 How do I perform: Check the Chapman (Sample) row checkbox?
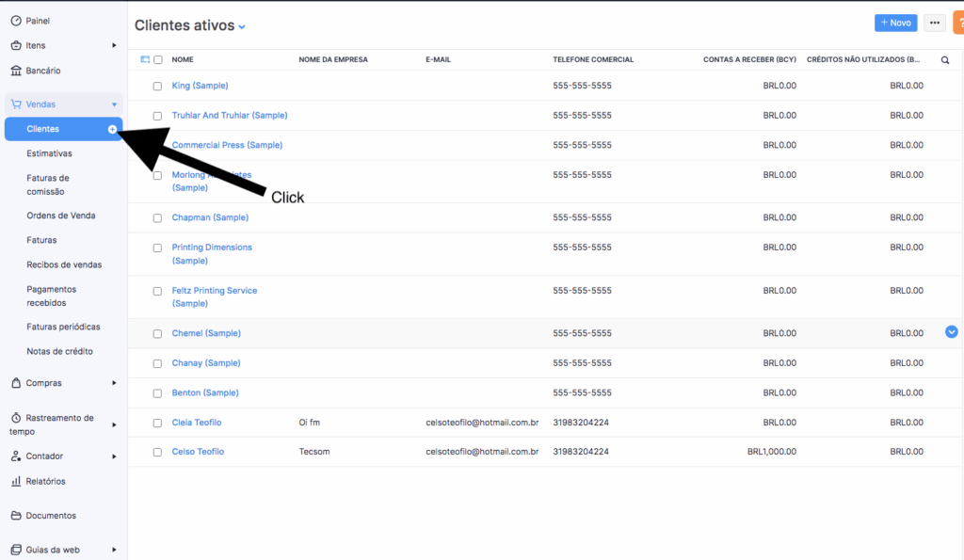(x=157, y=218)
